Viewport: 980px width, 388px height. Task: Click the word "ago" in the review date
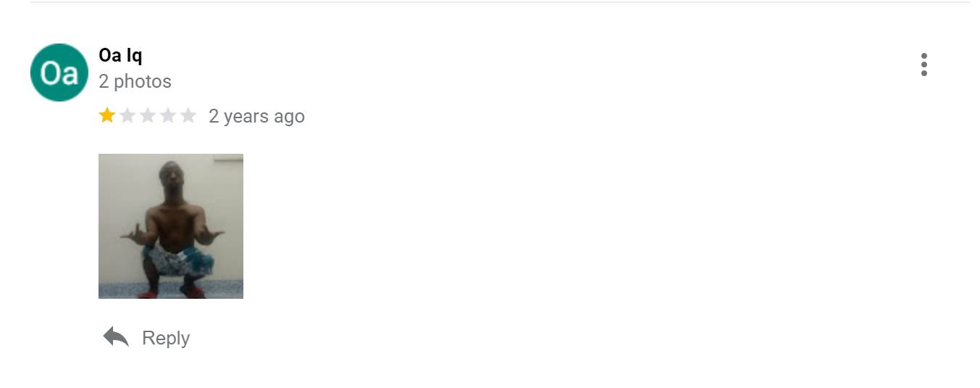[x=288, y=116]
